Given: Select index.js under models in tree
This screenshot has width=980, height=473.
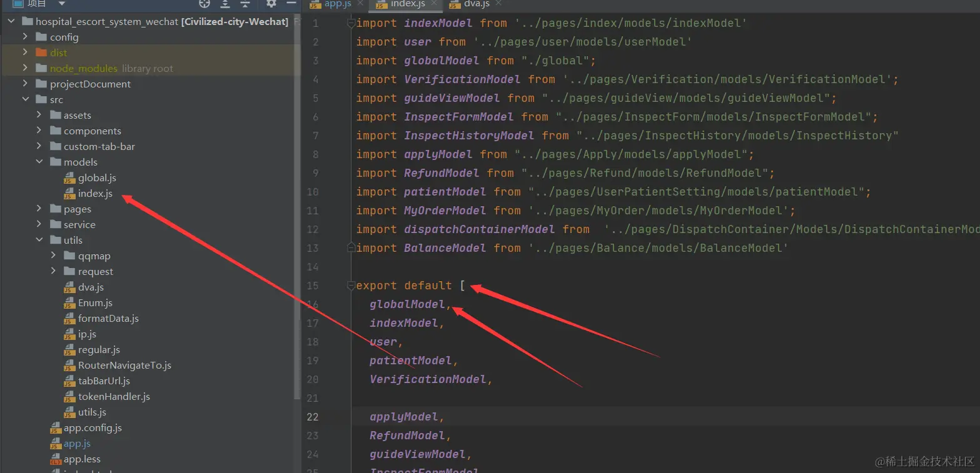Looking at the screenshot, I should (x=95, y=194).
